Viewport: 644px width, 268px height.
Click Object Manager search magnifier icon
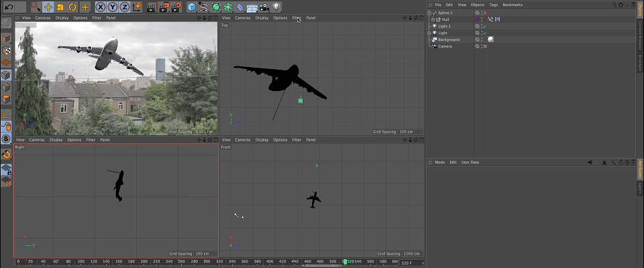[x=614, y=5]
